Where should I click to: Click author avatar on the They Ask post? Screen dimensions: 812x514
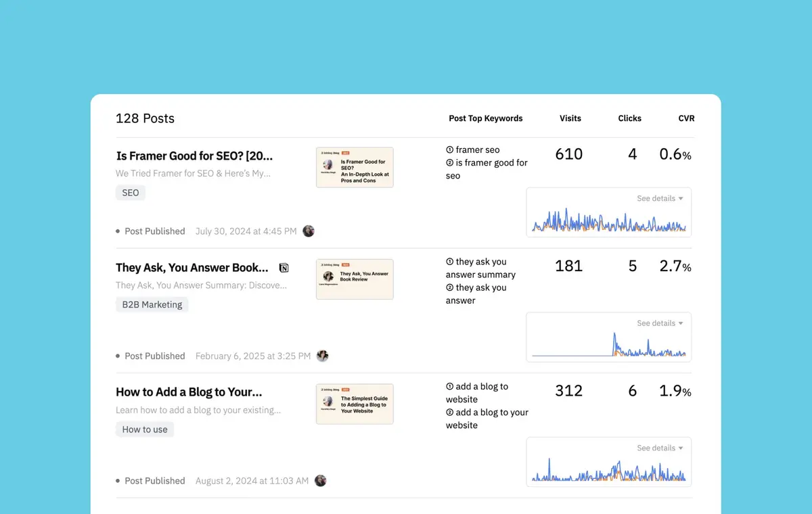click(x=323, y=356)
